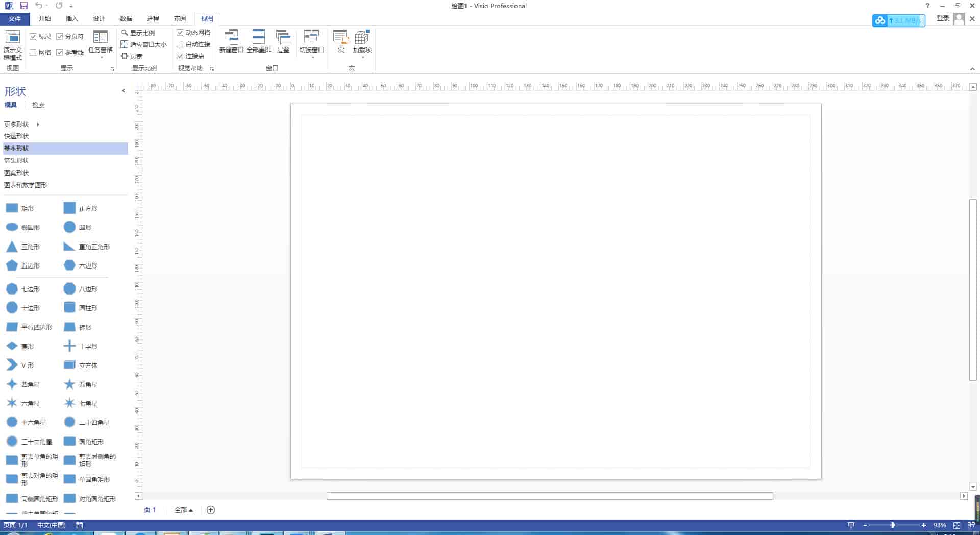
Task: Click the add page plus icon
Action: pos(211,510)
